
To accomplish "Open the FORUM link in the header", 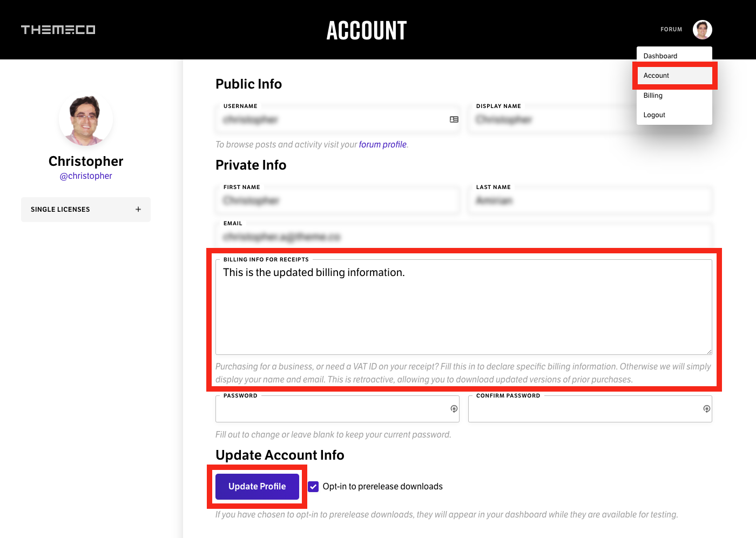I will pyautogui.click(x=671, y=30).
